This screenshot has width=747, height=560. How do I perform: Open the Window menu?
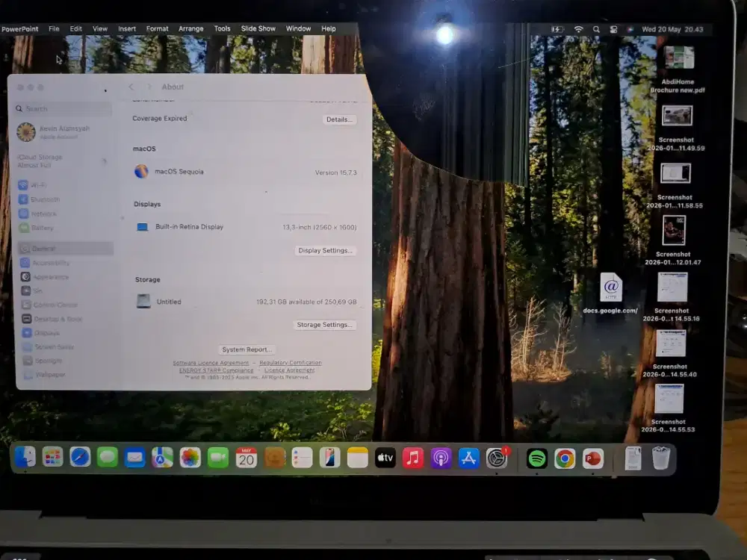click(x=298, y=28)
